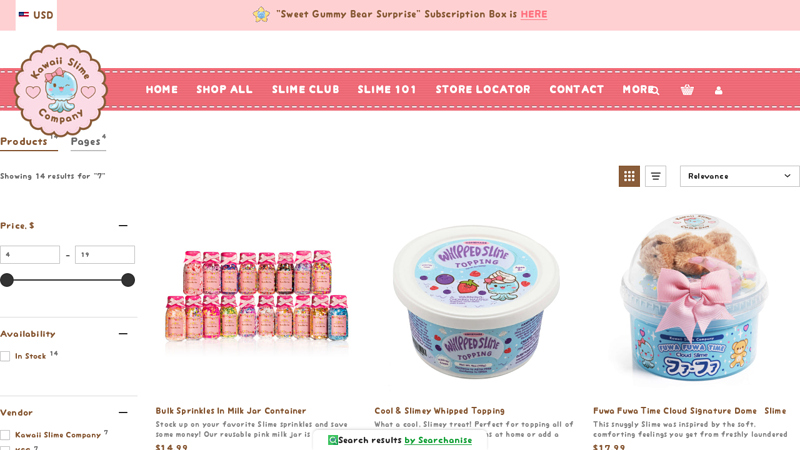Open the search magnifier icon in navbar
Screen dimensions: 800x450
pos(655,90)
